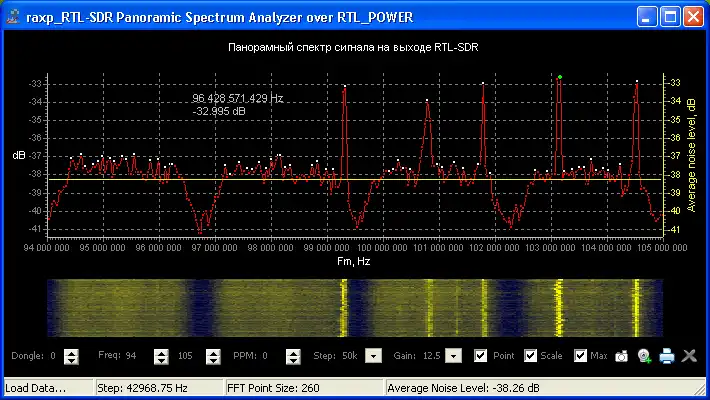Click the yellow average noise level line
Screen dimensions: 710x400
(355, 179)
